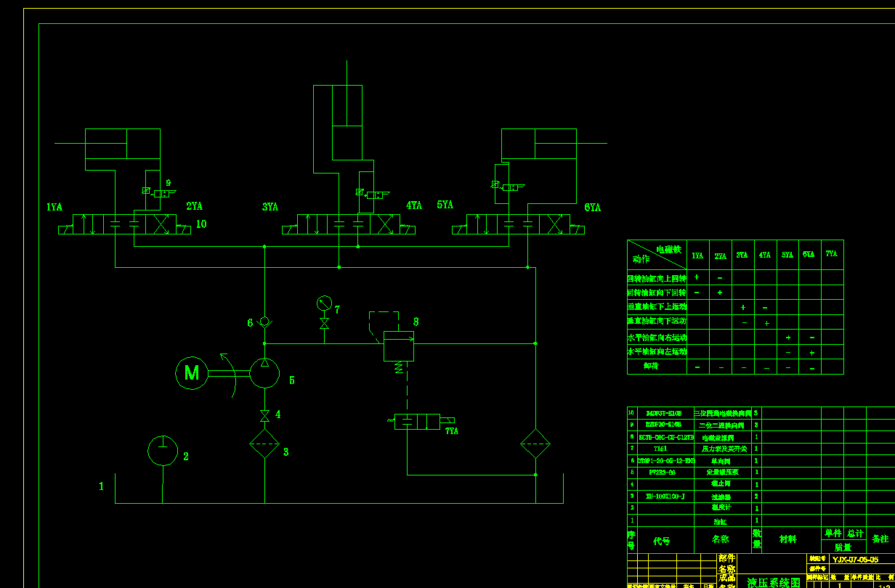Click the 2YA label next to valve 10
The height and width of the screenshot is (588, 895).
[x=194, y=206]
